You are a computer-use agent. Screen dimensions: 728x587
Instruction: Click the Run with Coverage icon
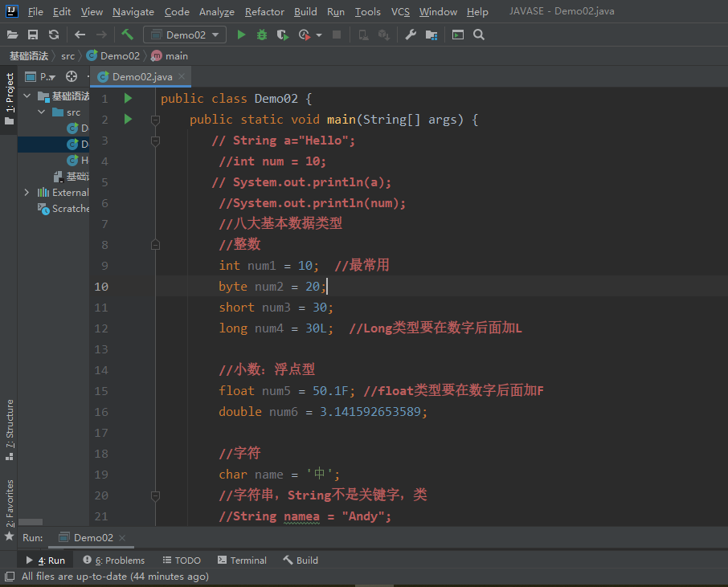click(282, 35)
